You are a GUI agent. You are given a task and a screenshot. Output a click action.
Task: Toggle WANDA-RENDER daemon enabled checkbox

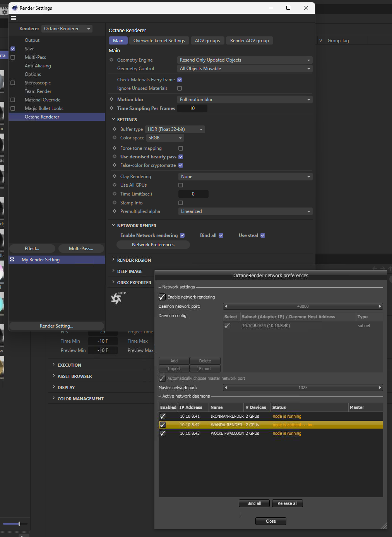(x=163, y=425)
